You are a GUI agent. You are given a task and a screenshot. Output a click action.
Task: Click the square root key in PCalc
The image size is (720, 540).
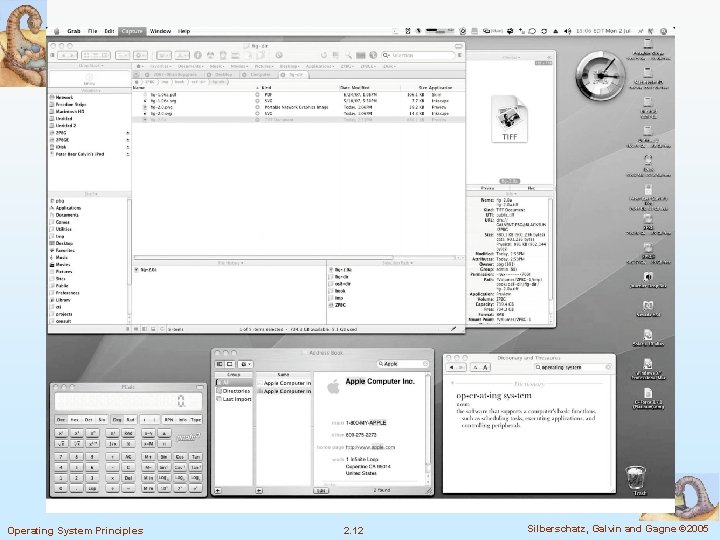point(61,444)
